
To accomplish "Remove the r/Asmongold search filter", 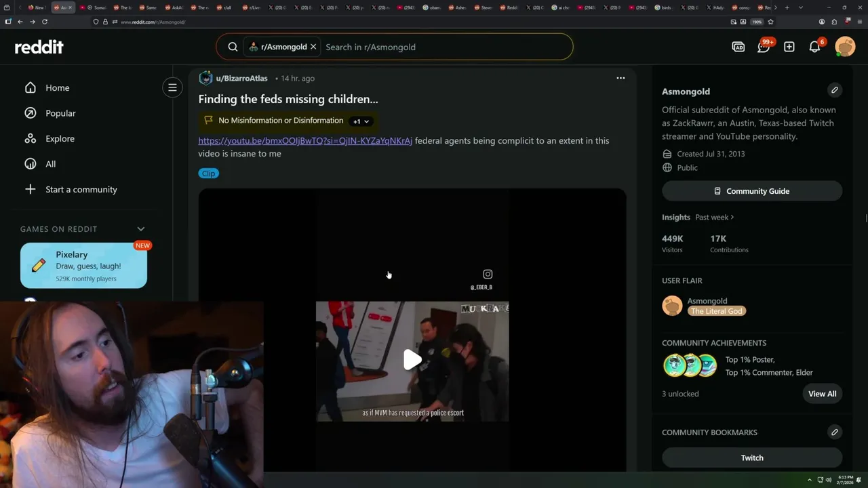I will point(313,47).
